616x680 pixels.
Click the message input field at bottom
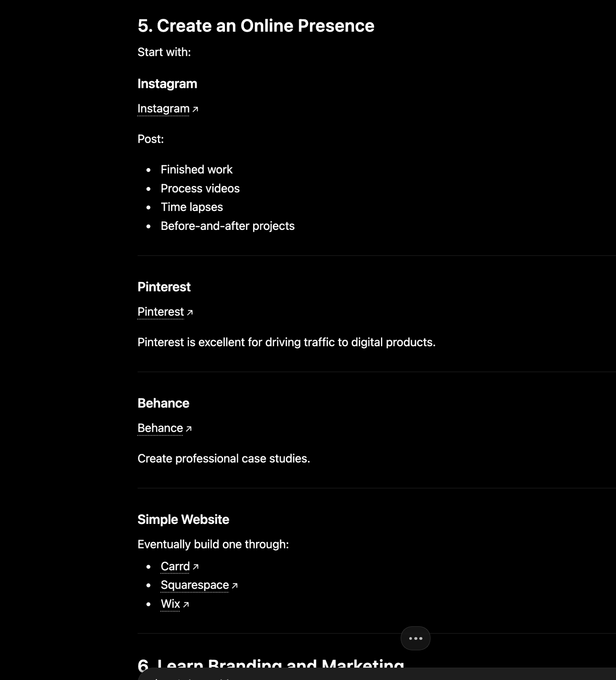point(377,675)
